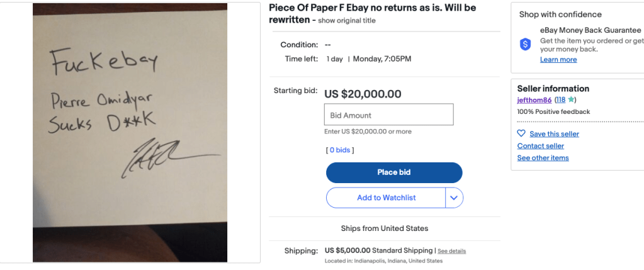Click the 100% Positive feedback text

coord(553,112)
